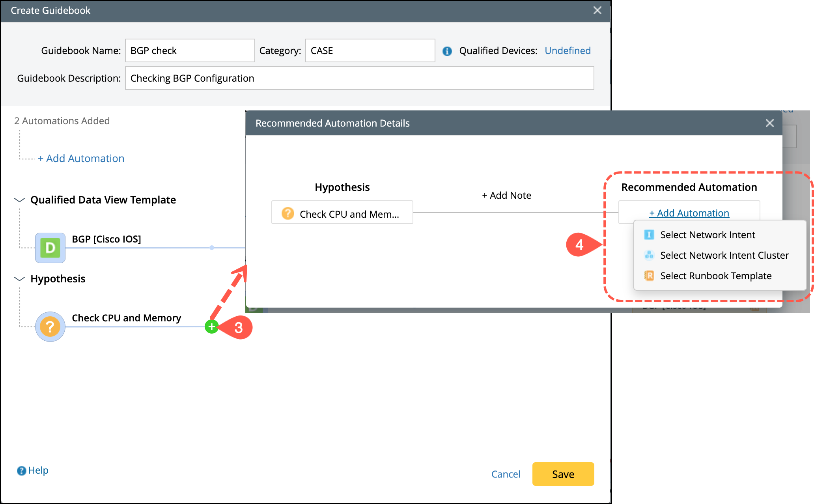Click the Check CPU and Mem... hypothesis box
814x504 pixels.
click(342, 213)
